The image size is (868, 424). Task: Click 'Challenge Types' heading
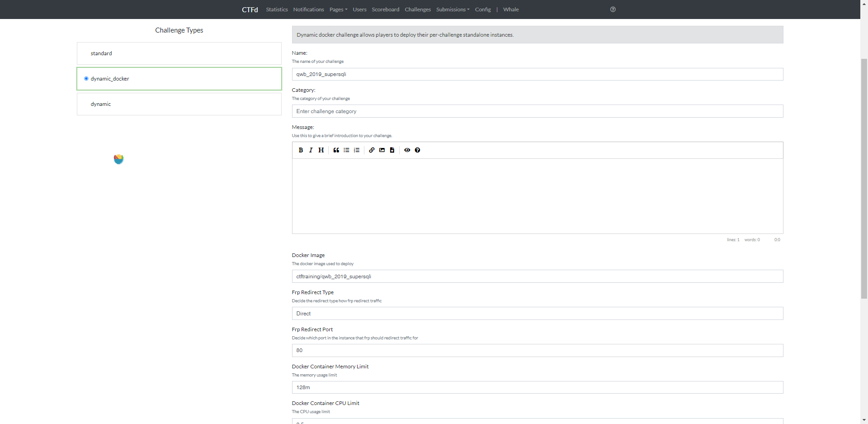(179, 30)
